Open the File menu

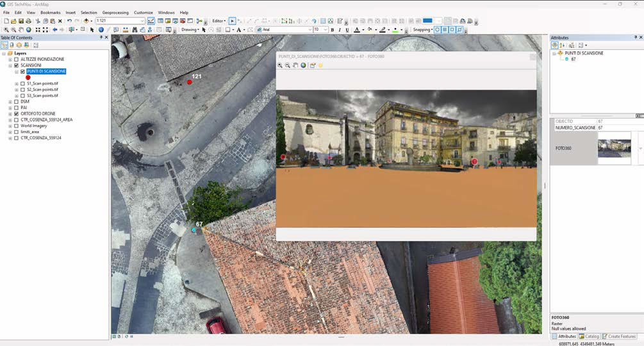pyautogui.click(x=6, y=13)
